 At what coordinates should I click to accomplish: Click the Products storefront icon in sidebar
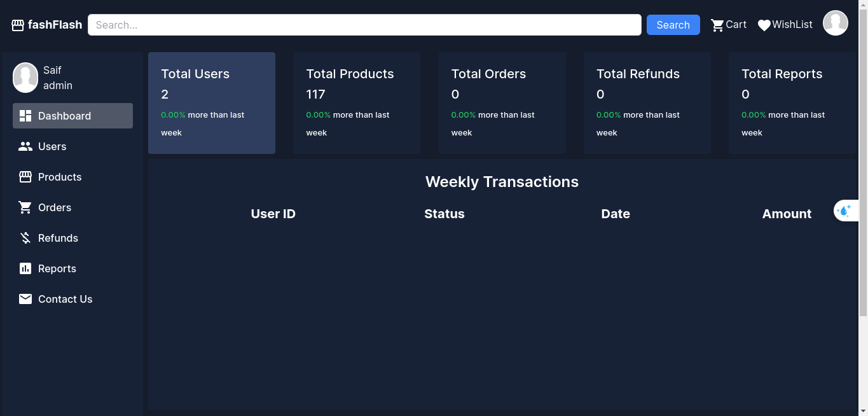click(x=25, y=177)
